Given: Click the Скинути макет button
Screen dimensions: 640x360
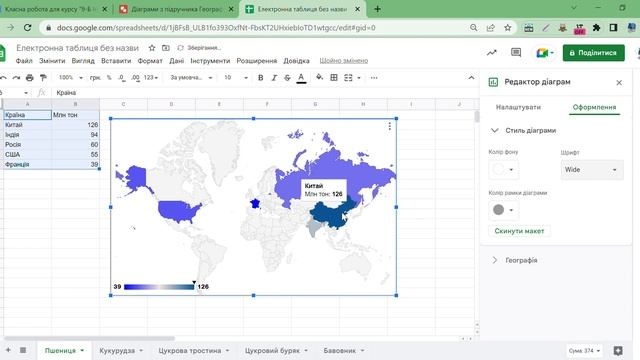Looking at the screenshot, I should point(519,231).
